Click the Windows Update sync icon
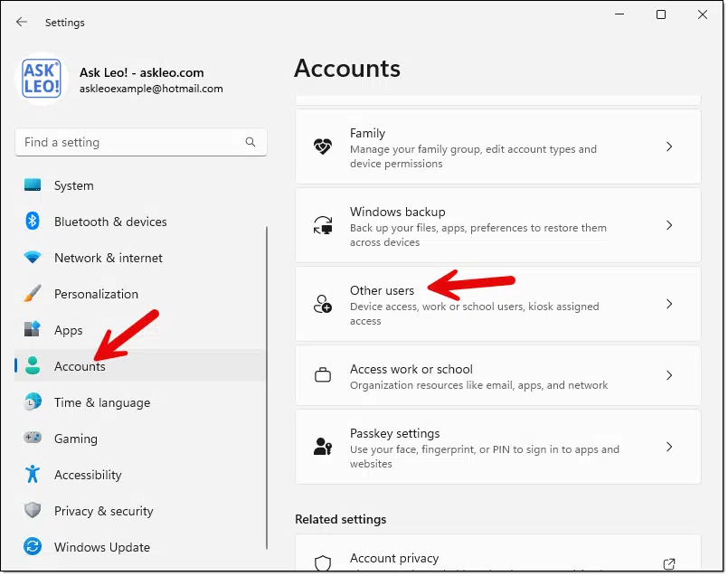The height and width of the screenshot is (576, 728). point(33,546)
